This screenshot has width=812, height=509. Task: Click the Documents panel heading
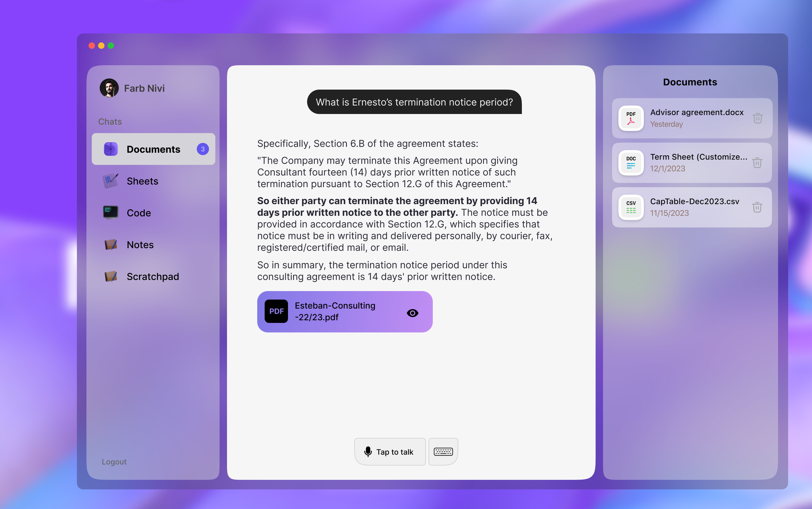point(689,82)
